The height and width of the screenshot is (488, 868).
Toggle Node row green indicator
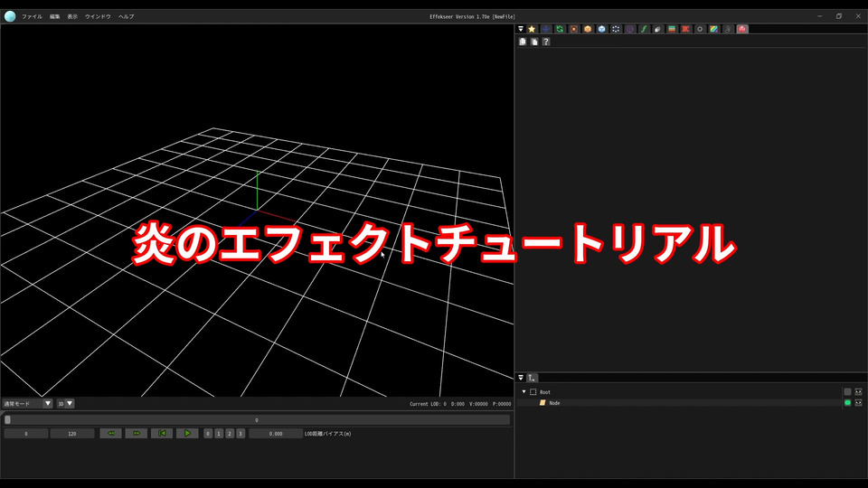pos(847,403)
